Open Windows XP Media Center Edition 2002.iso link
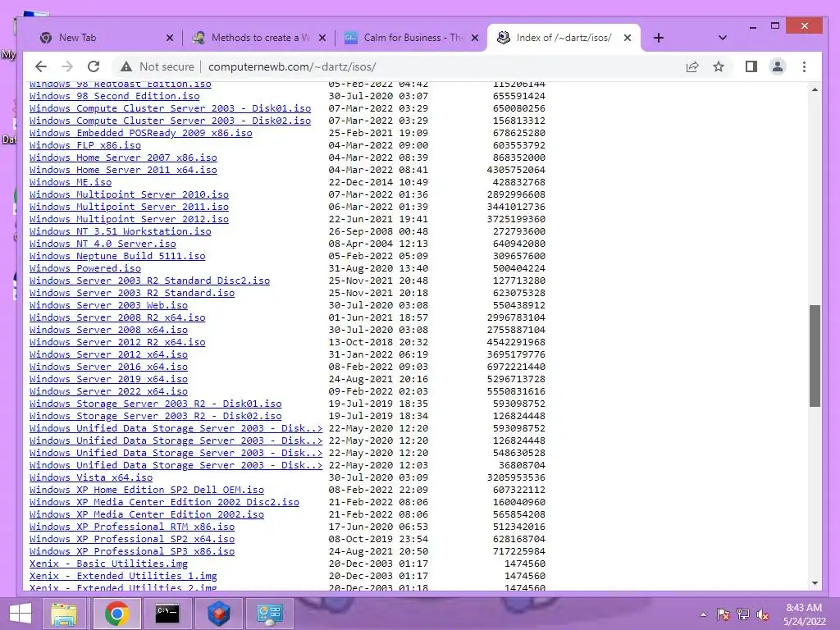Screen dimensions: 840x630 (x=147, y=515)
